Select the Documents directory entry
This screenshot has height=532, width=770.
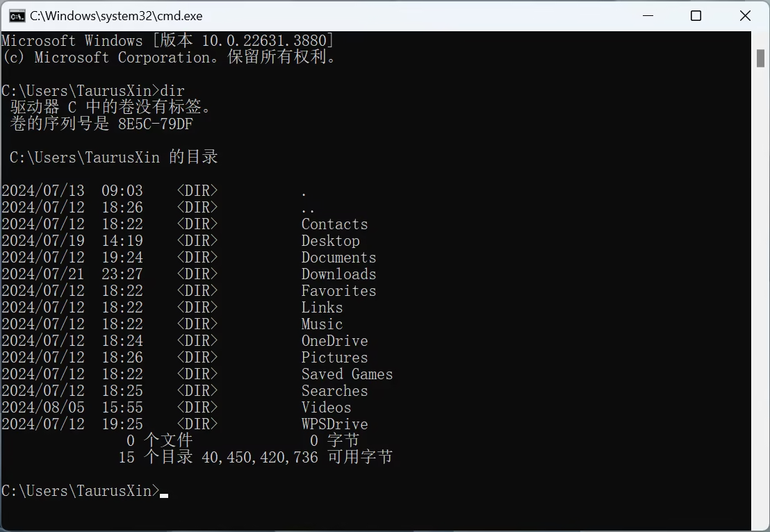338,257
